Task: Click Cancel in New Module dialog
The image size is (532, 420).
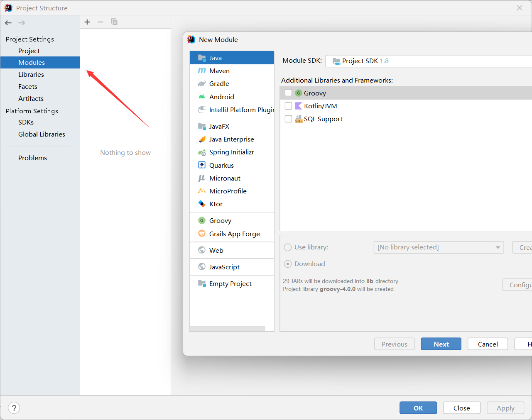Action: click(x=488, y=344)
